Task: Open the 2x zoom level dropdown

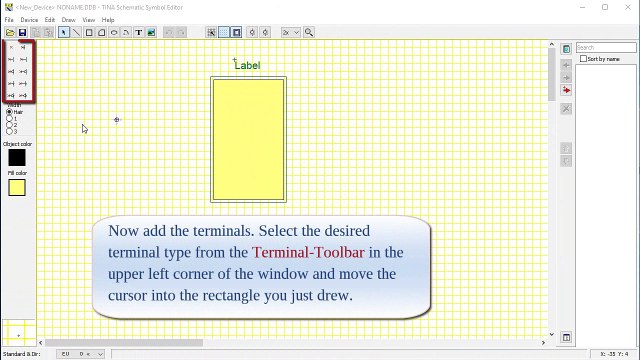Action: [291, 32]
